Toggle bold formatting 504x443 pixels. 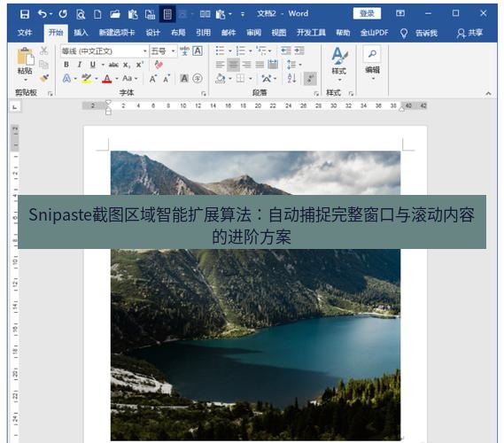click(x=66, y=65)
